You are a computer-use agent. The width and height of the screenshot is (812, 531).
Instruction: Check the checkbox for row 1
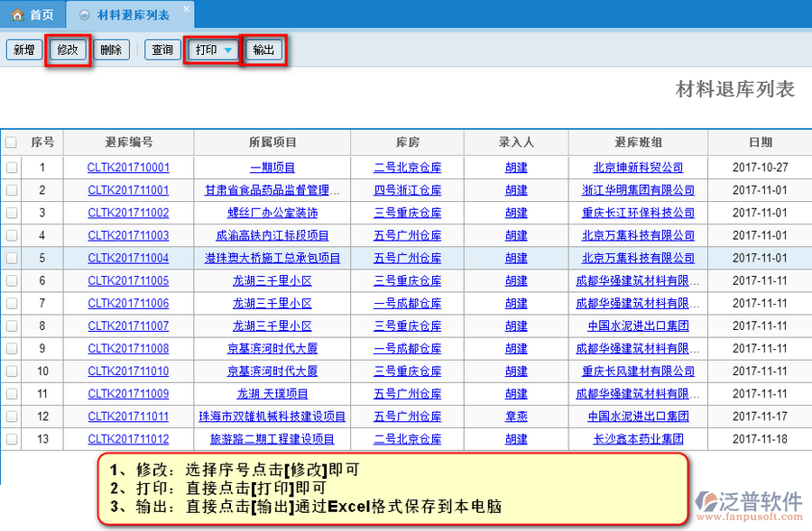click(x=11, y=168)
